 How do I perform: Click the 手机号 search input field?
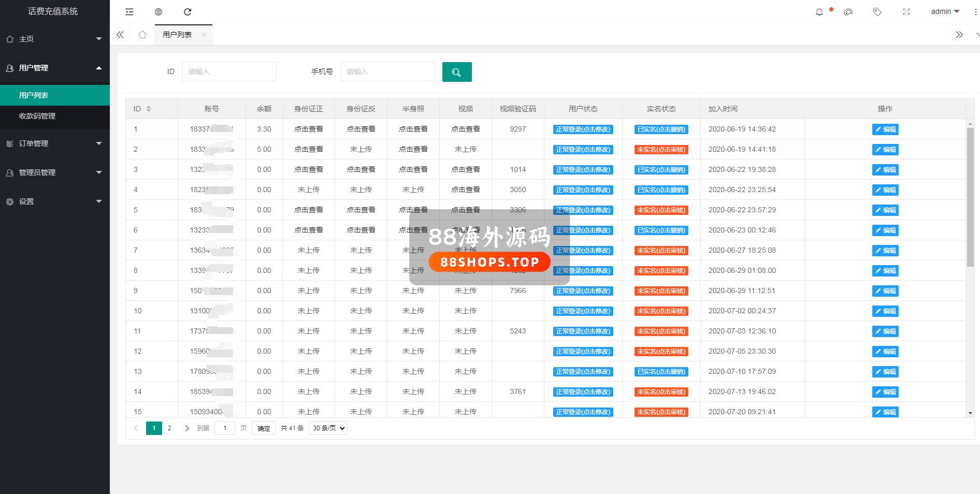(x=387, y=71)
